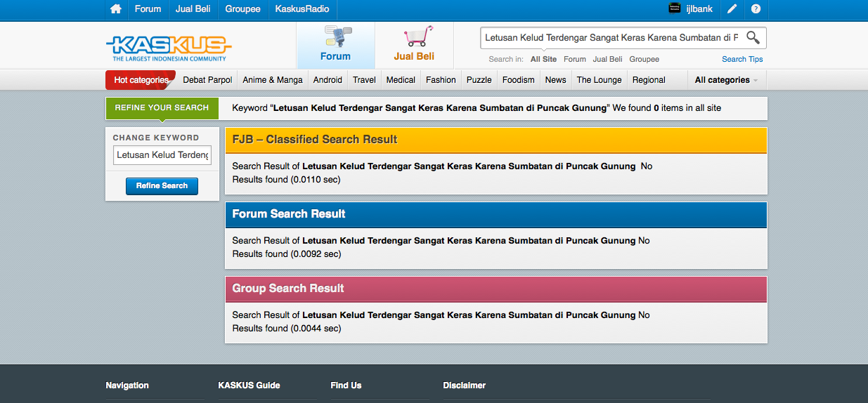
Task: Select All Site search scope
Action: click(x=544, y=60)
